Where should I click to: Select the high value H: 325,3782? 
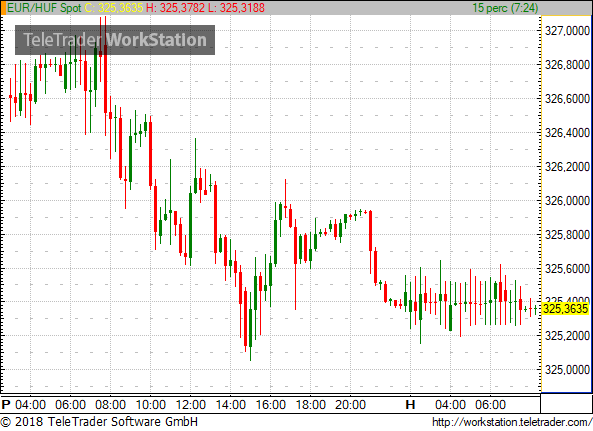click(175, 8)
